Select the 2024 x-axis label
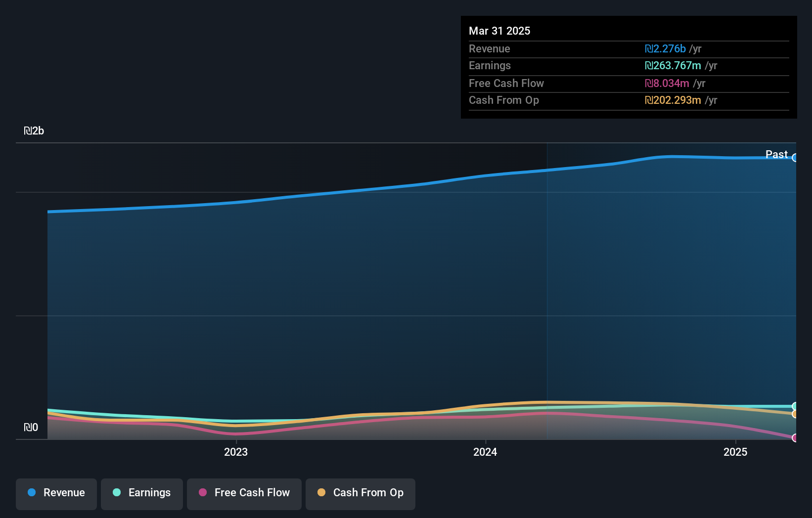 click(485, 452)
